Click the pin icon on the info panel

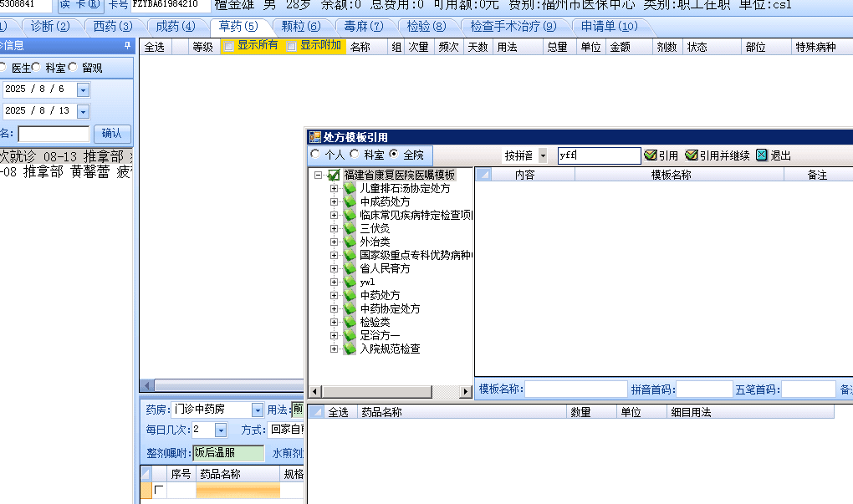[127, 46]
